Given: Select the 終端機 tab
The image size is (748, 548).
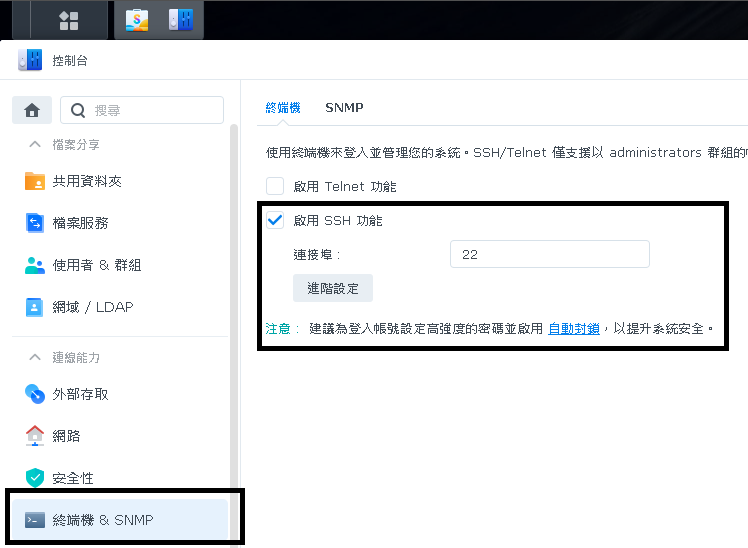Looking at the screenshot, I should (x=283, y=107).
